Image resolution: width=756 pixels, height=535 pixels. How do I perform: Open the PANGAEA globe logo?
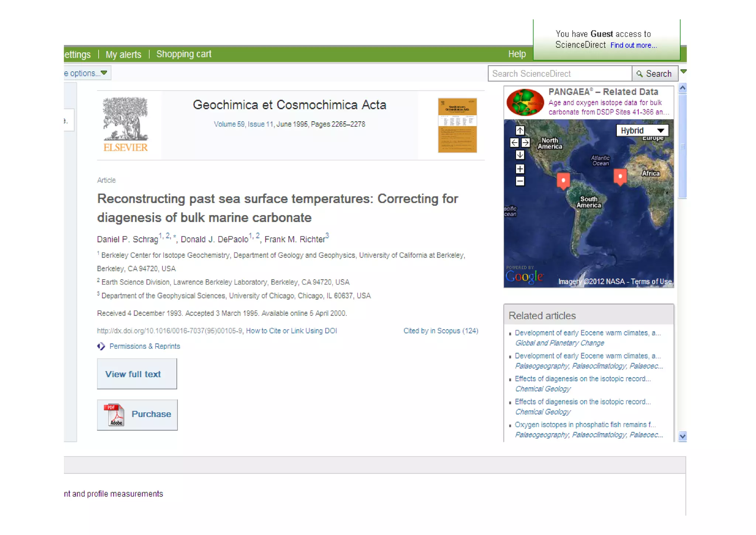pyautogui.click(x=525, y=102)
